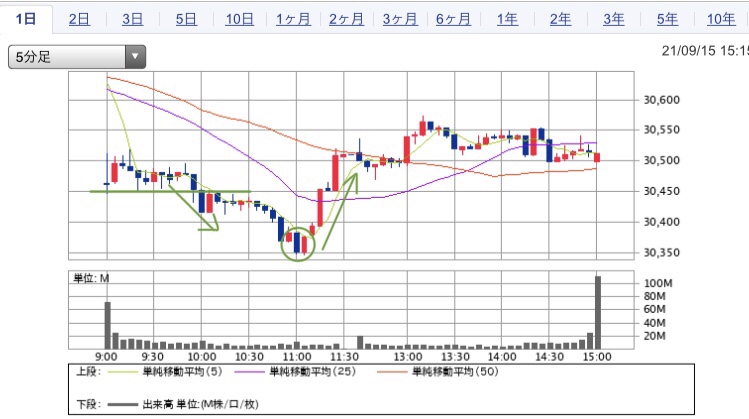
Task: Select the 3年 period tab
Action: [x=614, y=19]
